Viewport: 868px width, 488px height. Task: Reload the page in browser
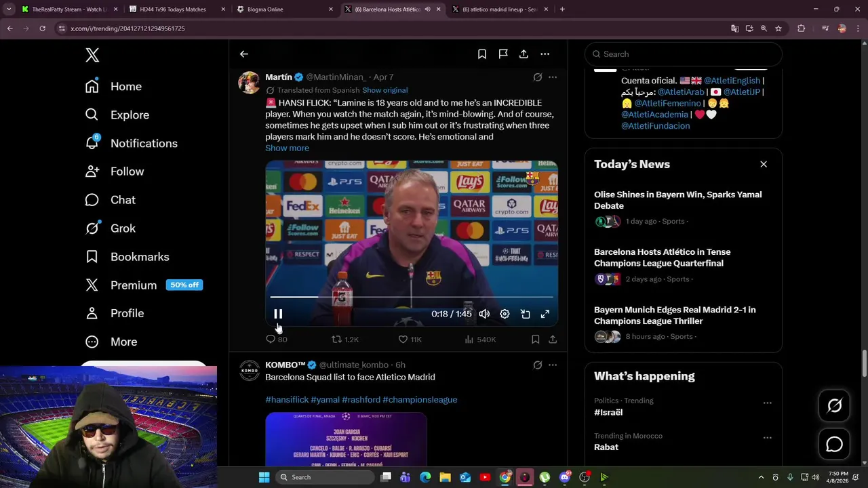[x=42, y=28]
